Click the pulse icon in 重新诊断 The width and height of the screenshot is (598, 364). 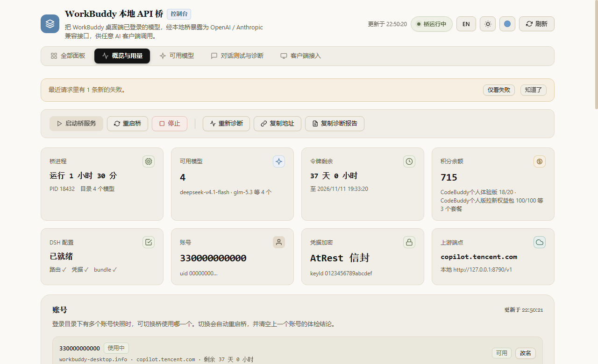[213, 124]
